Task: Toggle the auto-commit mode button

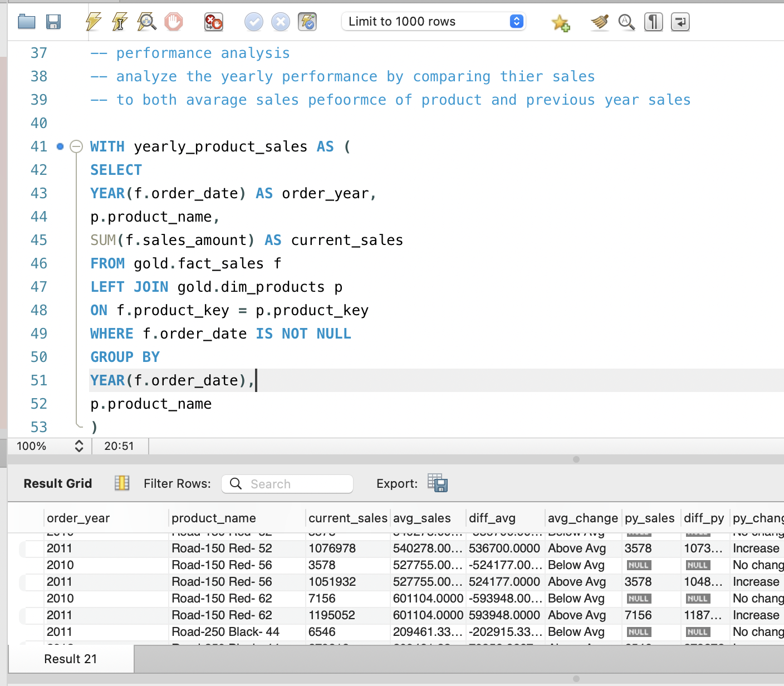Action: (x=307, y=22)
